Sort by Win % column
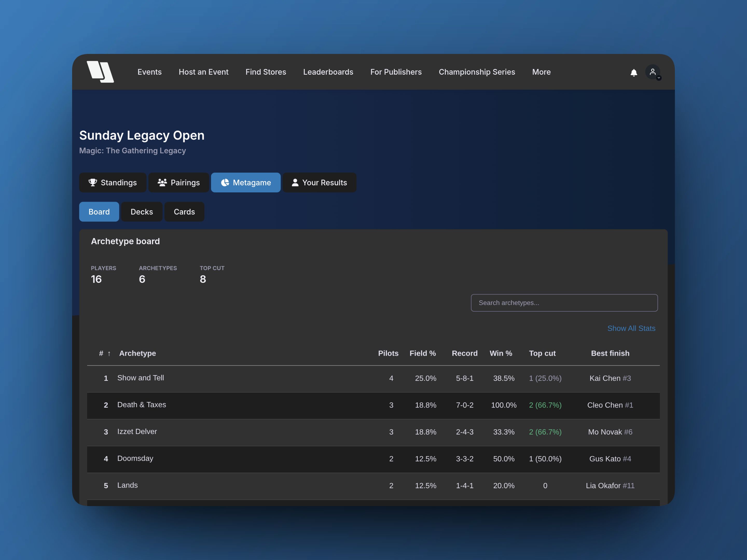747x560 pixels. click(x=501, y=353)
